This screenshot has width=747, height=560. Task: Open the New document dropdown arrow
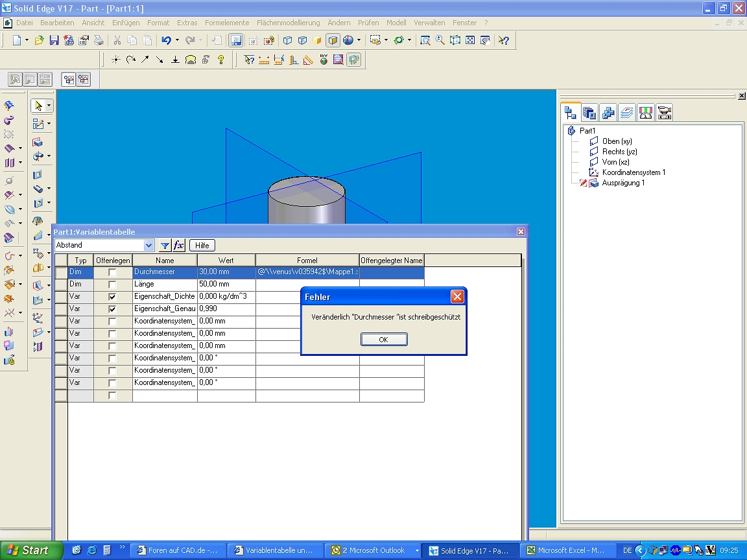[x=27, y=40]
